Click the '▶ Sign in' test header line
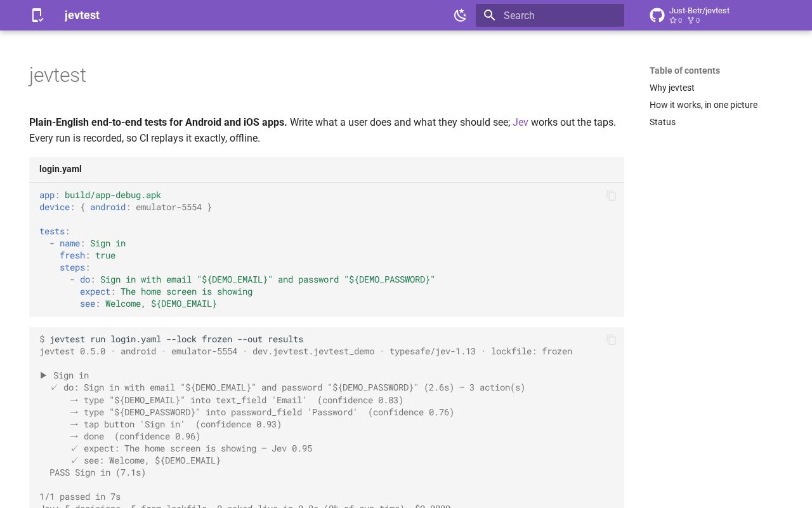Screen dimensions: 812x508 tap(64, 375)
